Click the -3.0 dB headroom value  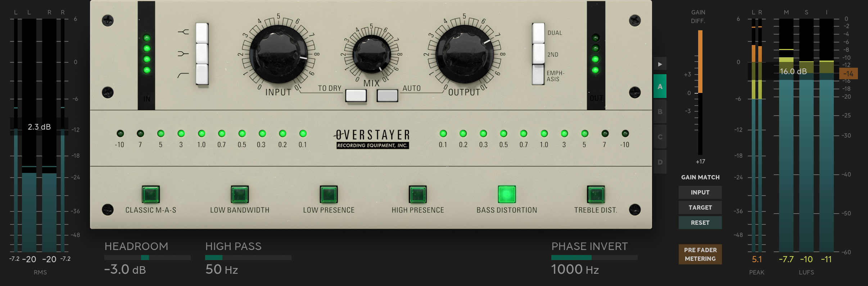pos(125,269)
